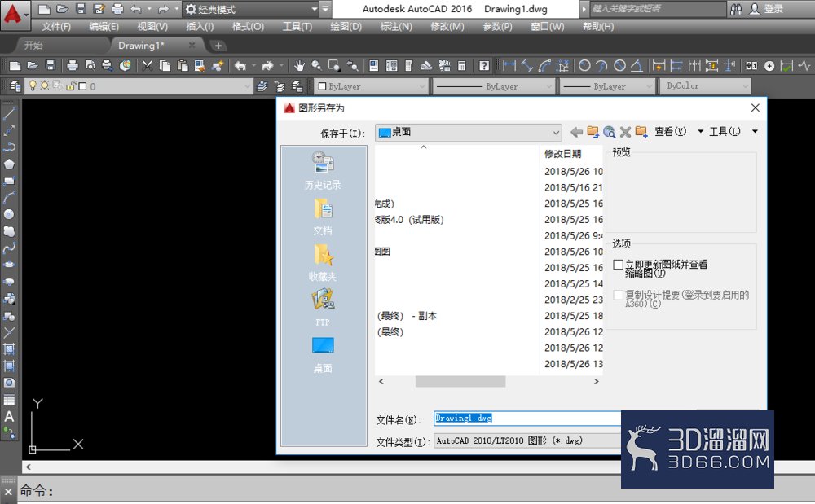The height and width of the screenshot is (504, 815).
Task: Click the Zoom Realtime icon
Action: point(316,66)
